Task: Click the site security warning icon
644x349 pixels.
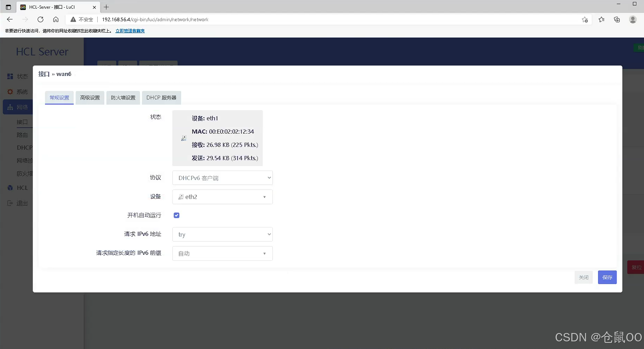Action: coord(73,19)
